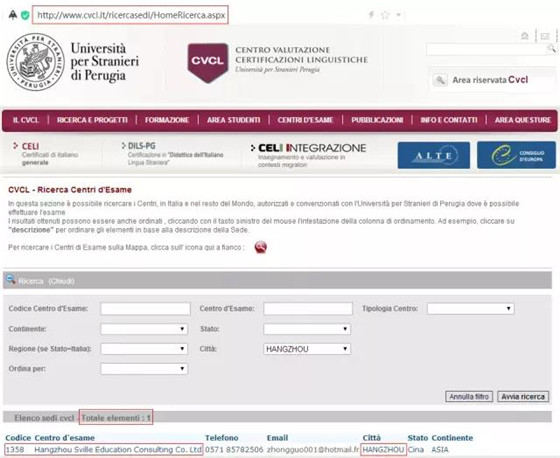Open the AREA STUDENTI menu
This screenshot has height=458, width=560.
pos(234,120)
